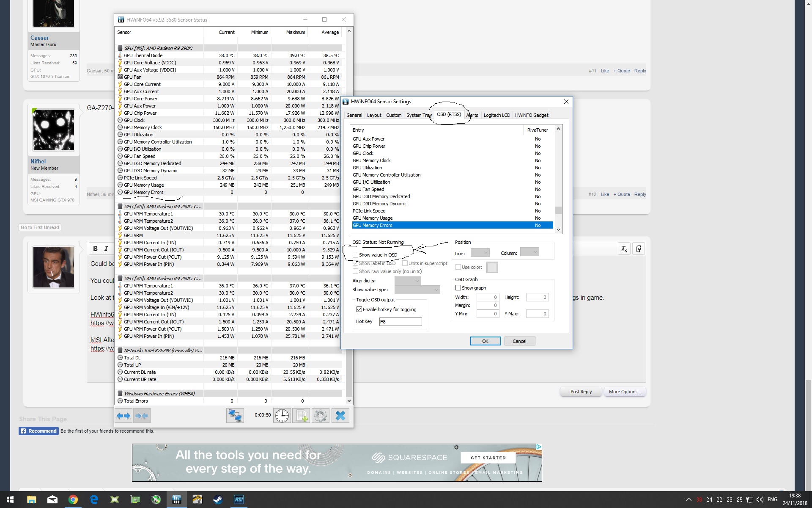This screenshot has height=508, width=812.
Task: Switch to the General tab
Action: point(354,115)
